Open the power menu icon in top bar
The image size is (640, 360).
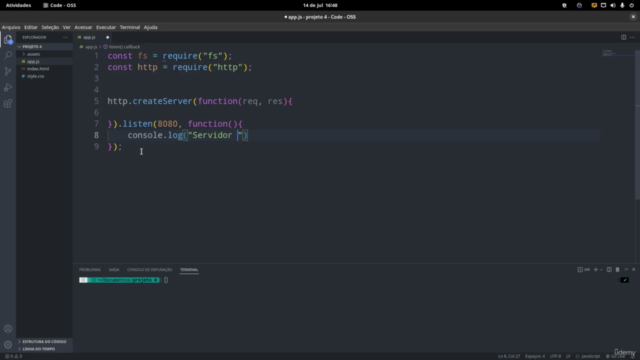coord(631,5)
